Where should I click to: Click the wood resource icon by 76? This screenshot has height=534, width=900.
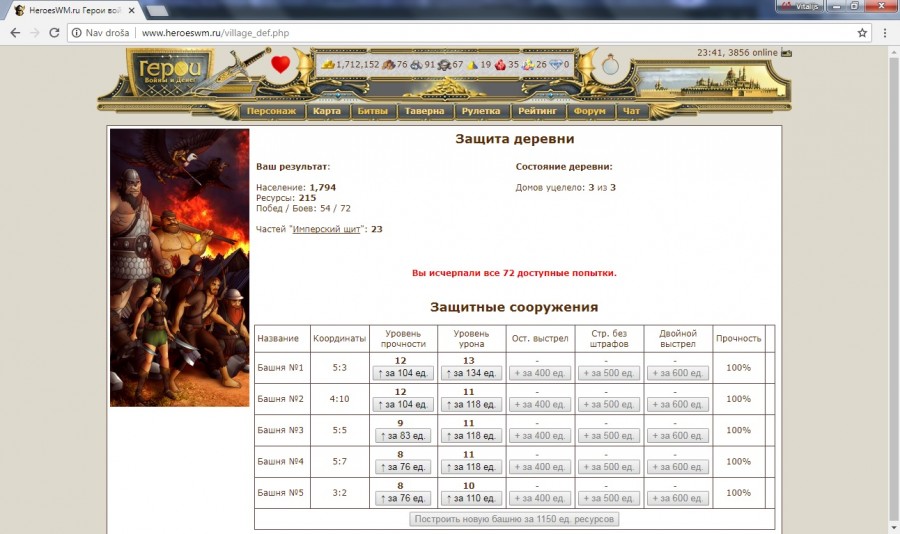389,64
